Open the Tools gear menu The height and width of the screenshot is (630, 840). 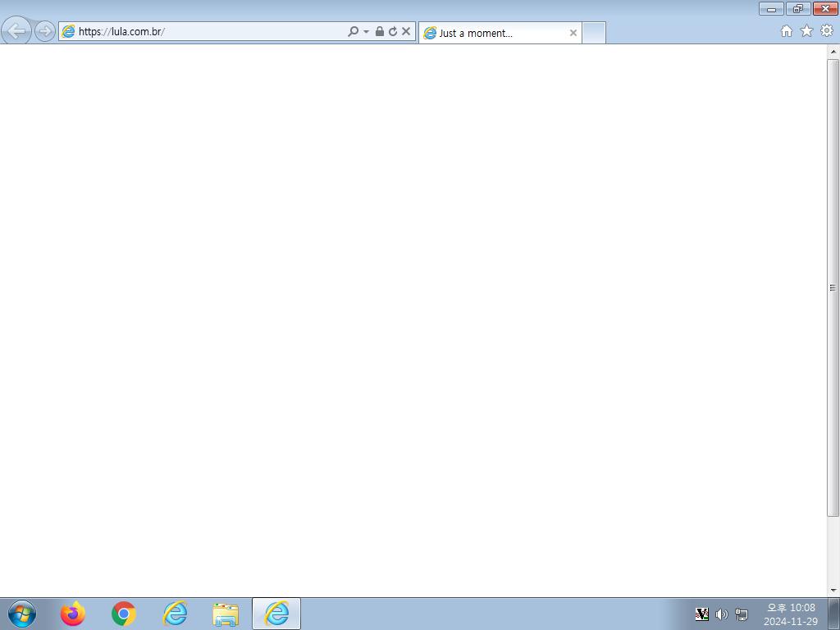827,31
